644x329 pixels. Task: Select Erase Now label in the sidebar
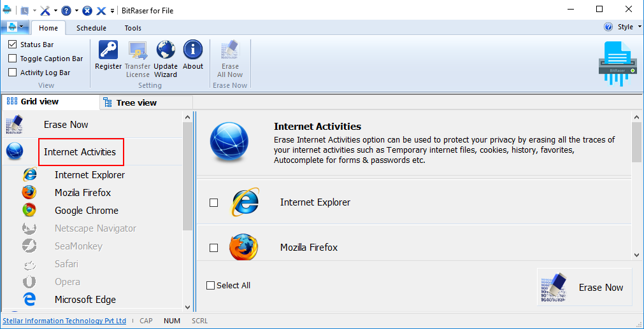[66, 124]
